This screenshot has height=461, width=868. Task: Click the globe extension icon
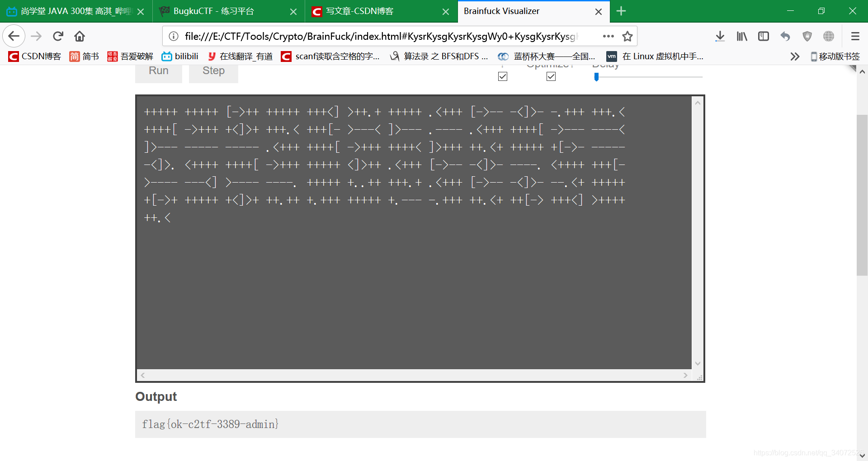[x=829, y=36]
